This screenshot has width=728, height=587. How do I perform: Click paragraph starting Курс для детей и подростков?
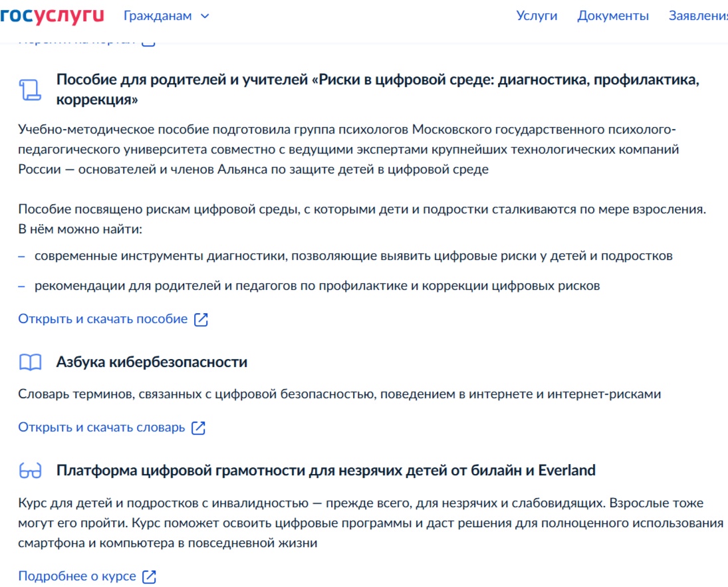370,523
